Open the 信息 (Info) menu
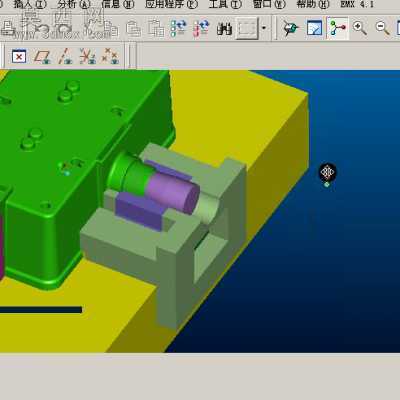 click(x=117, y=4)
